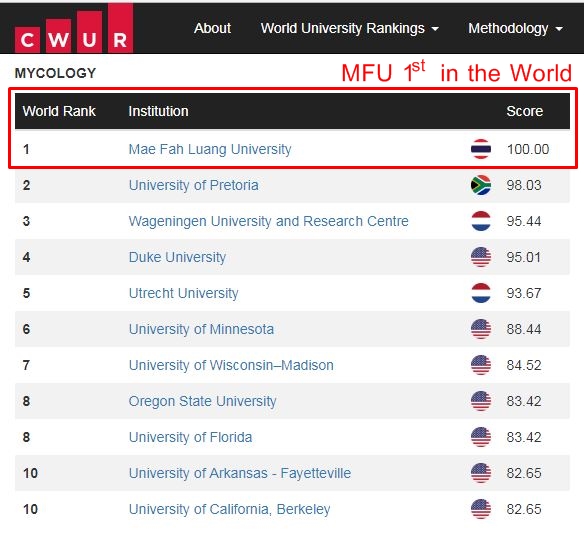Select the Netherlands flag next to Wageningen
The width and height of the screenshot is (584, 542).
tap(481, 221)
